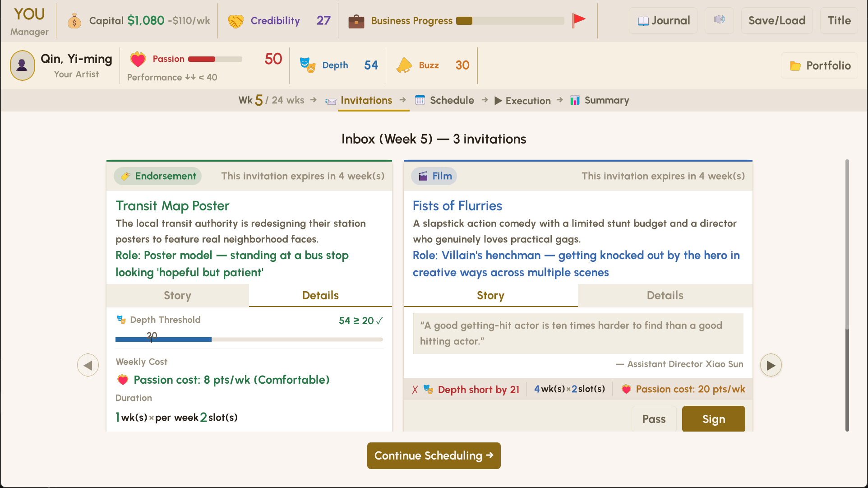Click the red goal flag icon
Image resolution: width=868 pixels, height=488 pixels.
coord(578,20)
